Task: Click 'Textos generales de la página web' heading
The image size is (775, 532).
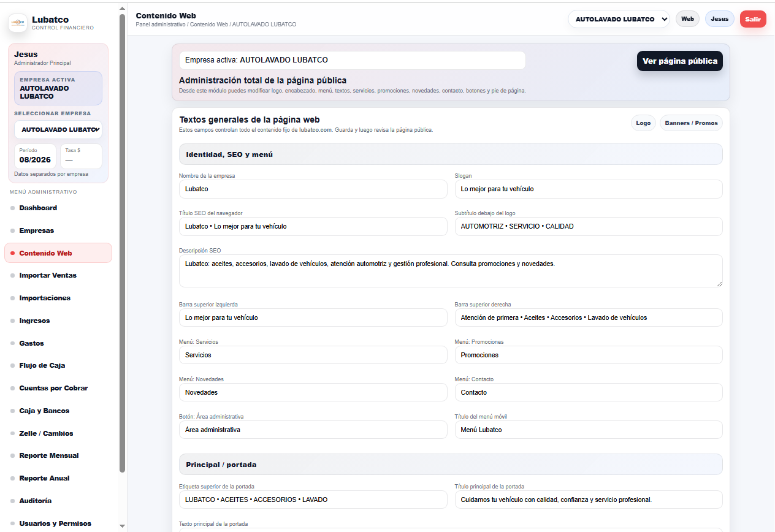Action: click(250, 120)
